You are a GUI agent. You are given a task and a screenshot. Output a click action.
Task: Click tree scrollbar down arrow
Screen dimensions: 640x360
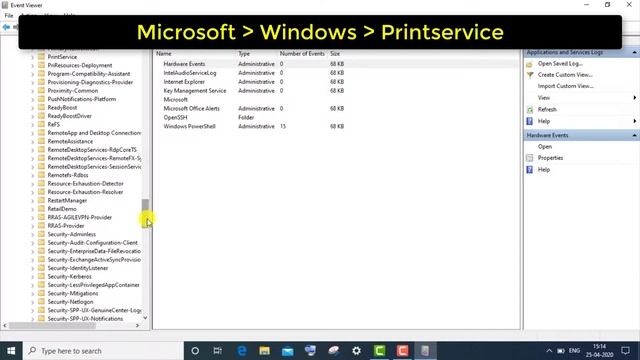(x=145, y=318)
